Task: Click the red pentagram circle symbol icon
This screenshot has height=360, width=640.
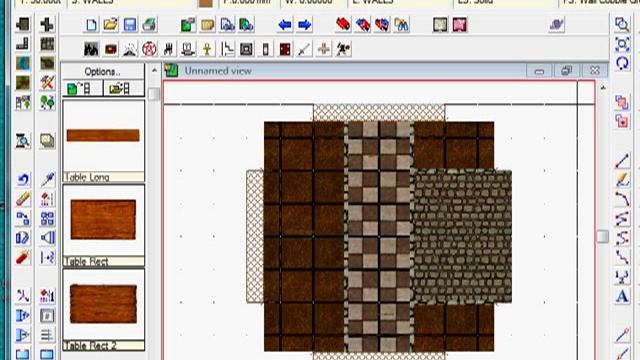Action: (149, 49)
